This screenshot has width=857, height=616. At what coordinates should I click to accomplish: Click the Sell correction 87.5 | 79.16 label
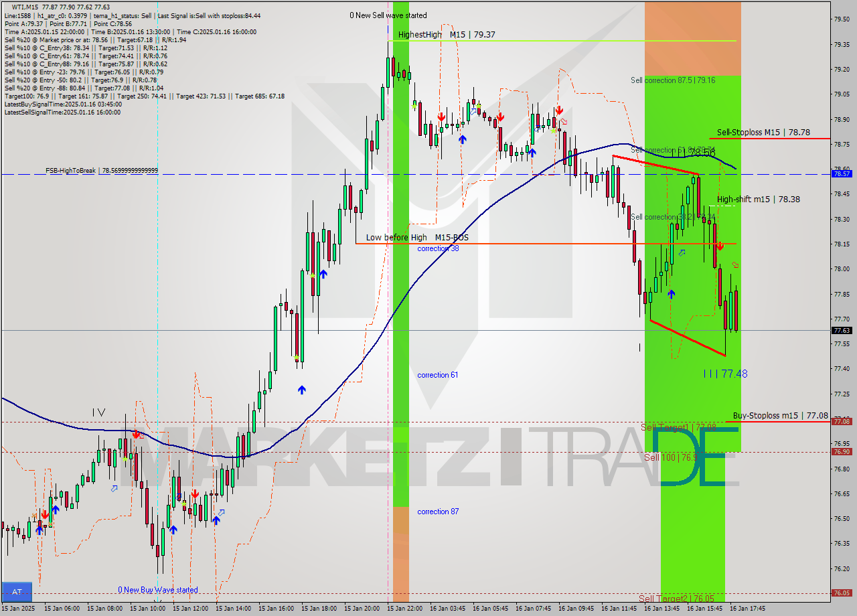point(673,80)
